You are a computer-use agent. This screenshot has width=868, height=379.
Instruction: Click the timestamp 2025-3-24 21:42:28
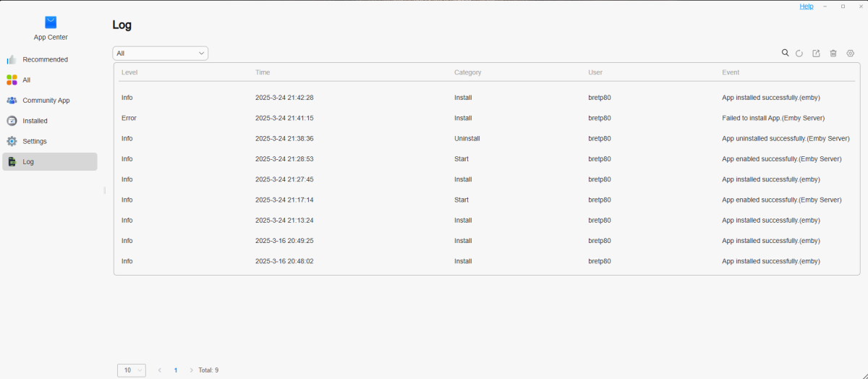[x=284, y=98]
